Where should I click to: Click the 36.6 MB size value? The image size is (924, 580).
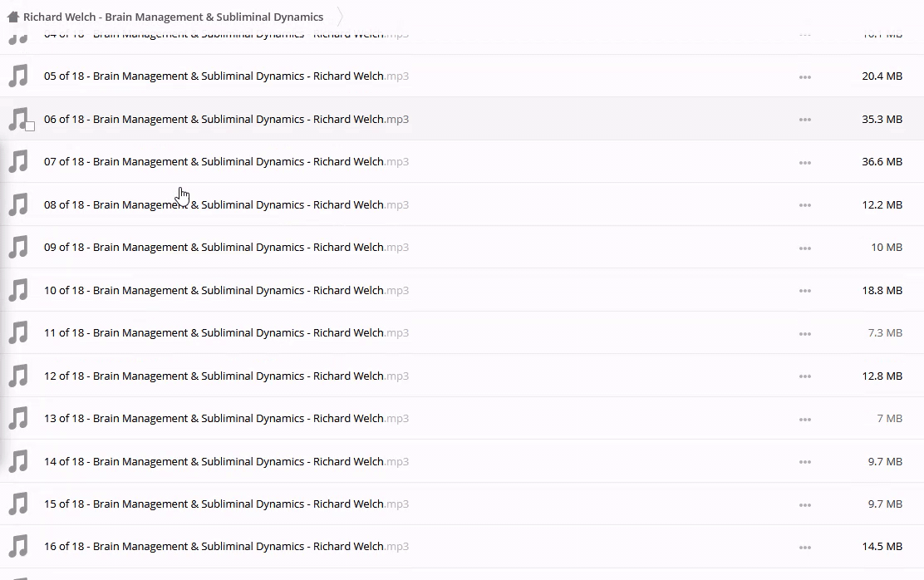pyautogui.click(x=882, y=162)
